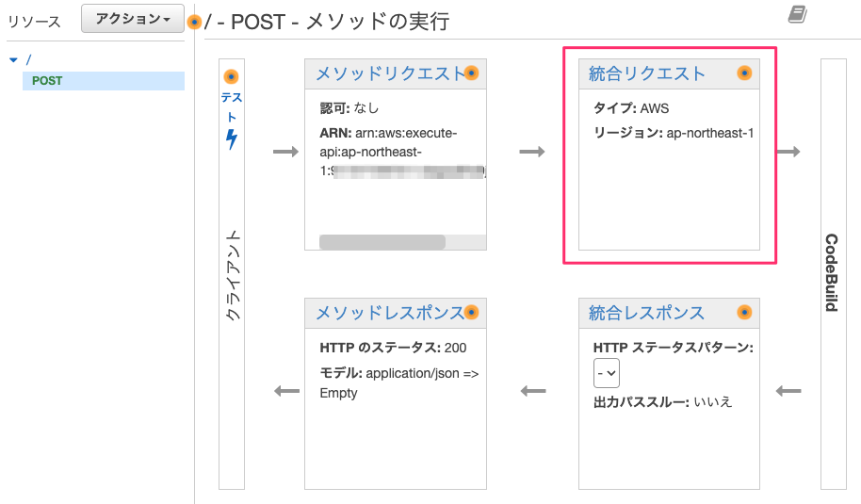This screenshot has width=861, height=504.
Task: Open the メソッドレスポンス settings link
Action: (388, 313)
